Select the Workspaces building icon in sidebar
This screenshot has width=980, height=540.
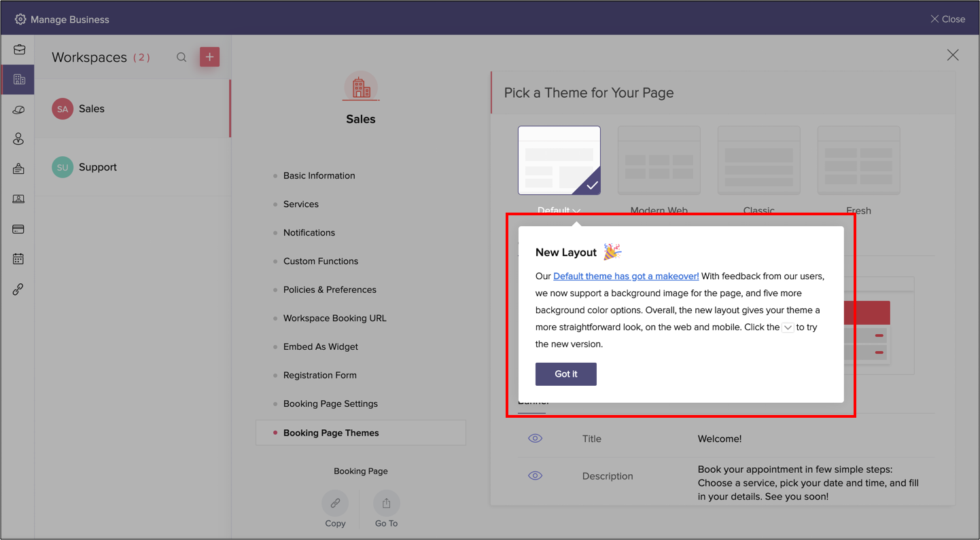(x=19, y=79)
